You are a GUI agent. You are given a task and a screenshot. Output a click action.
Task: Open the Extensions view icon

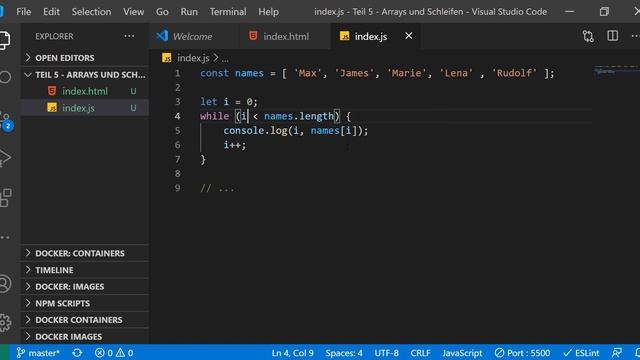[6, 198]
